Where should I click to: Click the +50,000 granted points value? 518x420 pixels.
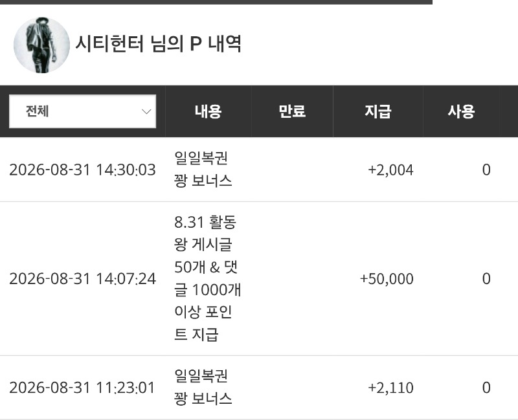pyautogui.click(x=387, y=279)
